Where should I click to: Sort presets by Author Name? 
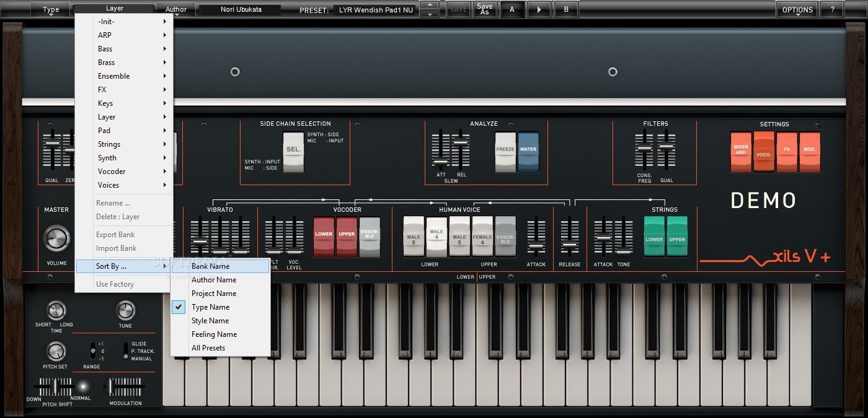point(221,280)
